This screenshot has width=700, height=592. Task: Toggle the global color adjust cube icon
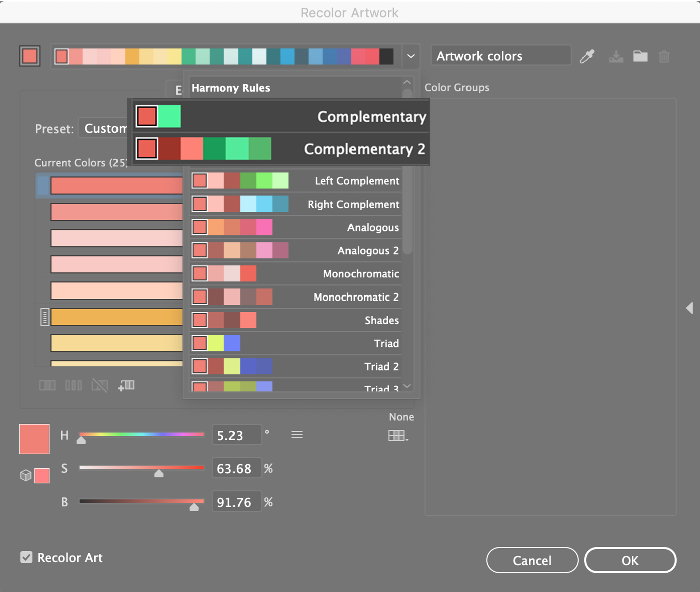[26, 475]
